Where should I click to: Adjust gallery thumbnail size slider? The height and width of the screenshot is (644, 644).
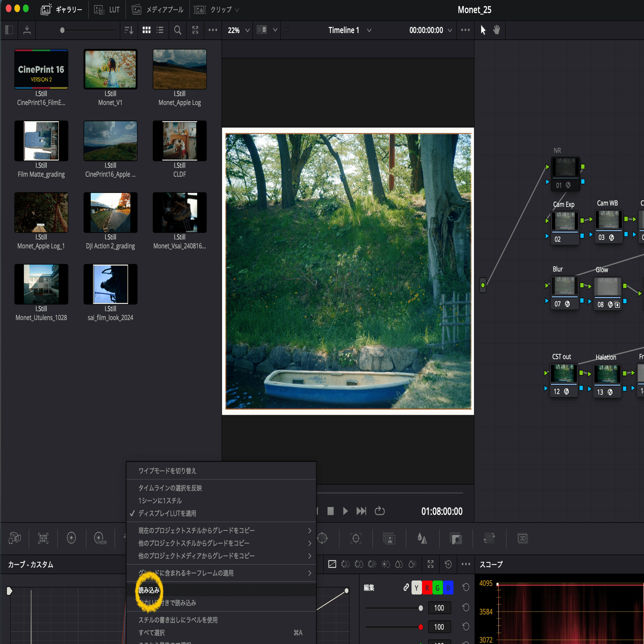coord(62,30)
